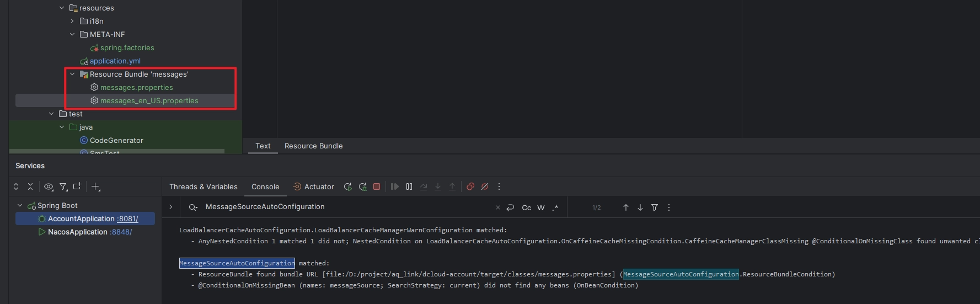Open the debugger toolbar more options menu
980x304 pixels.
(x=499, y=186)
